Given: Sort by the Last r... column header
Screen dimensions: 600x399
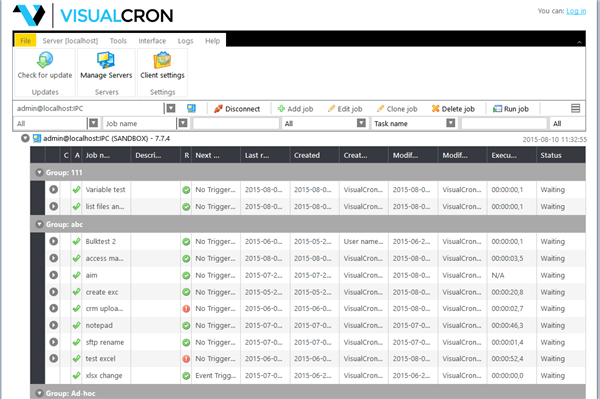Looking at the screenshot, I should tap(265, 155).
